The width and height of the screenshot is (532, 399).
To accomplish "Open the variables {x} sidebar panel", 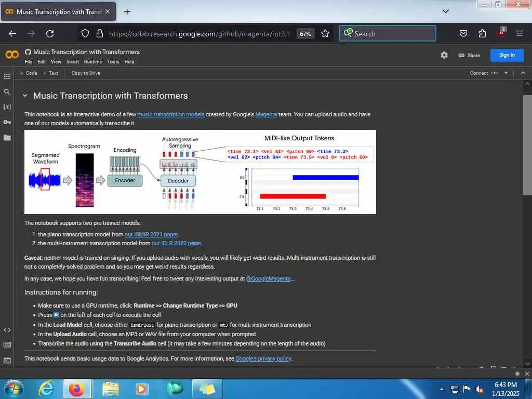I will tap(7, 107).
